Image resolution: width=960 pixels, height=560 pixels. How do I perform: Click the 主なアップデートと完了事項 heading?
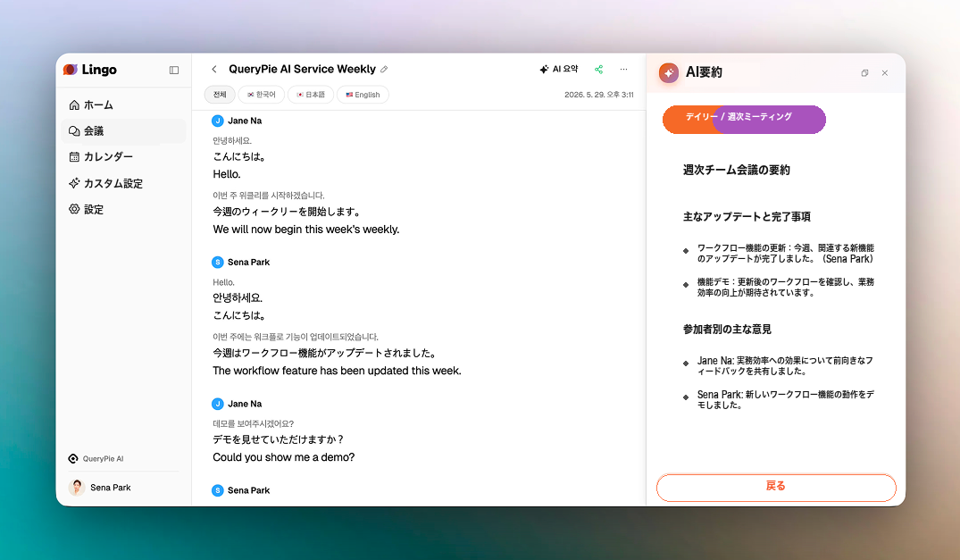(747, 217)
